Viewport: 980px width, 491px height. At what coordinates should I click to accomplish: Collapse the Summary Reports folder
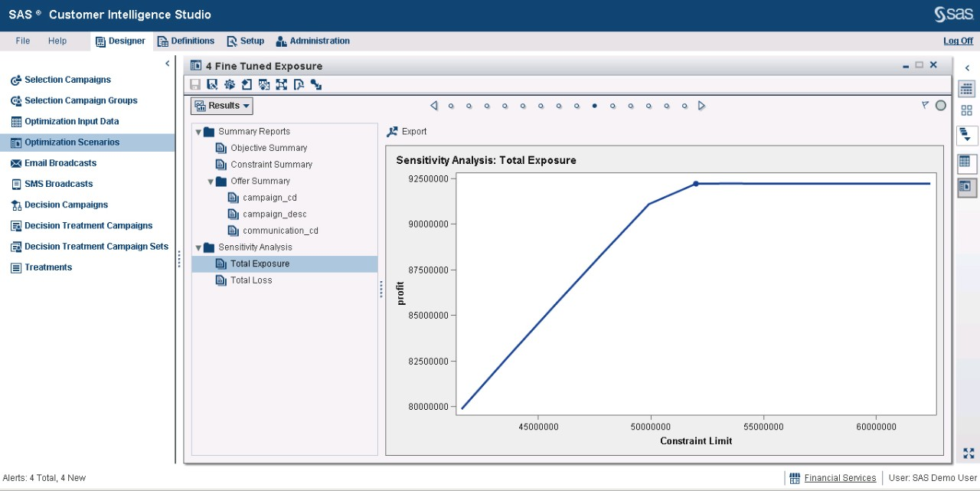(198, 132)
